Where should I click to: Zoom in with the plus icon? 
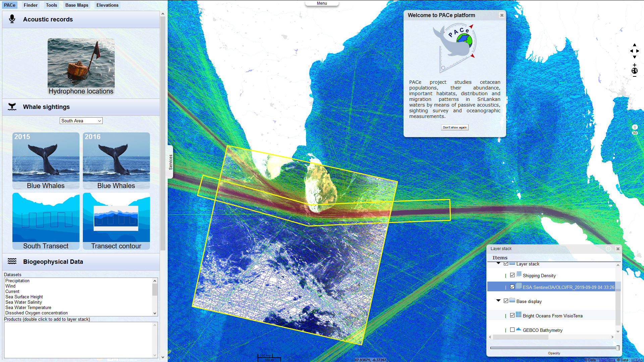coord(634,65)
